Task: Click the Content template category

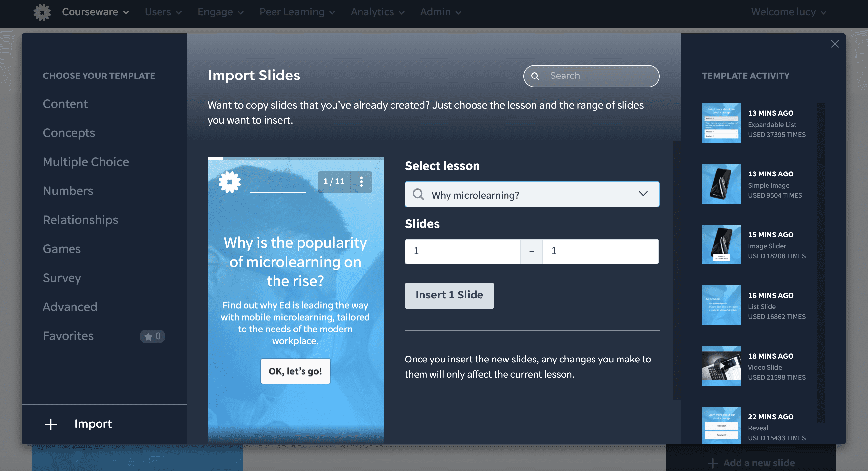Action: click(x=66, y=104)
